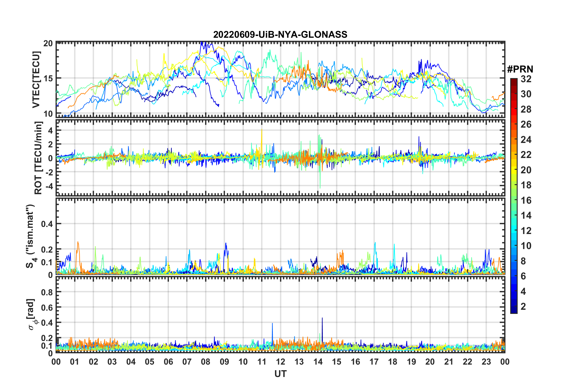
Task: Click colorbar tick label 2
Action: 523,307
